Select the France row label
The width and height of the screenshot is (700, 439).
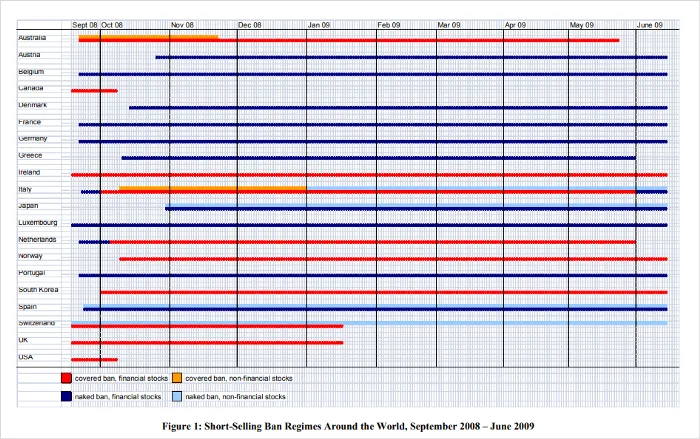(x=29, y=122)
